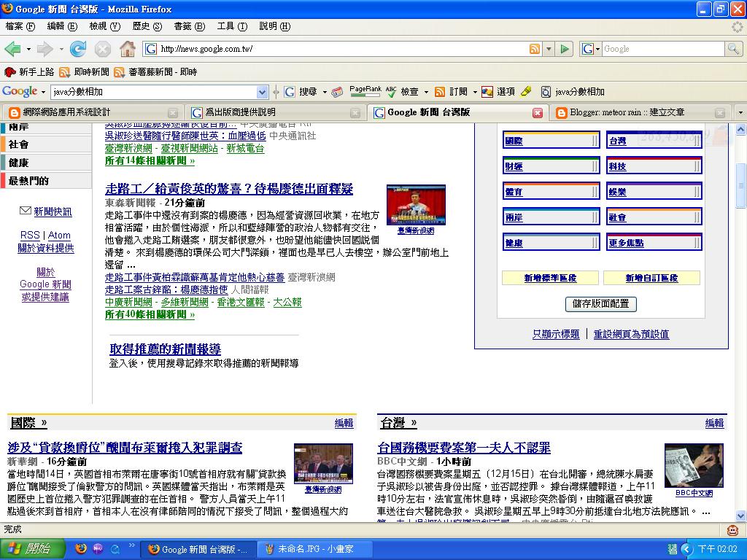747x560 pixels.
Task: Open the 選項 options button
Action: [x=498, y=91]
